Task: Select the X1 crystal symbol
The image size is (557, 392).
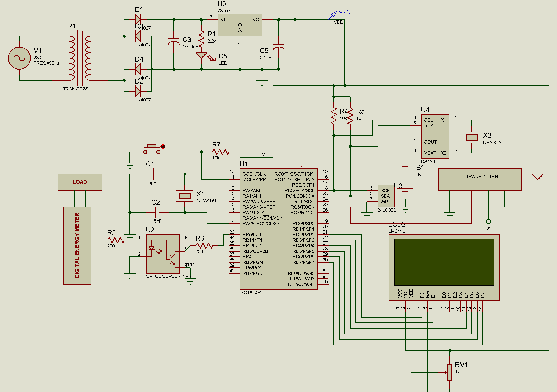Action: click(x=185, y=196)
